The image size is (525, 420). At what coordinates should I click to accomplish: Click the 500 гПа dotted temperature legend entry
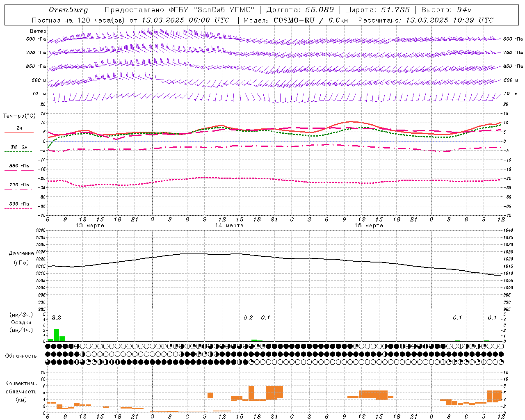tap(19, 205)
